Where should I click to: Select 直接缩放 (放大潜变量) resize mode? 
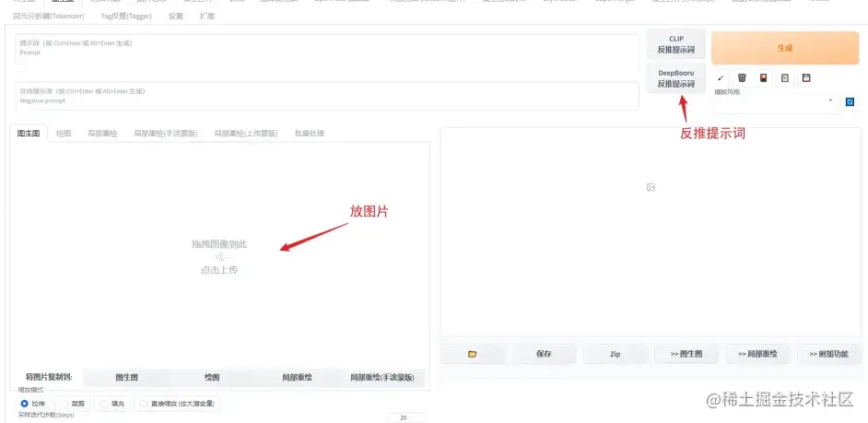(178, 404)
